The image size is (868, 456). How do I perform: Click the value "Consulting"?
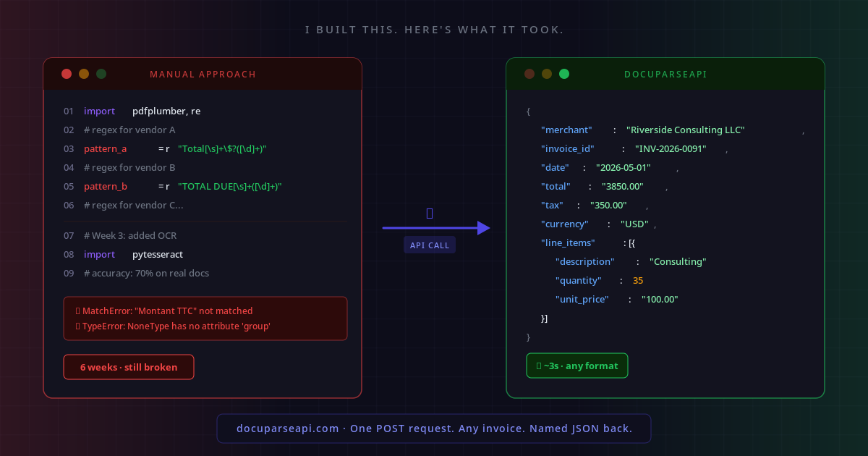(678, 262)
